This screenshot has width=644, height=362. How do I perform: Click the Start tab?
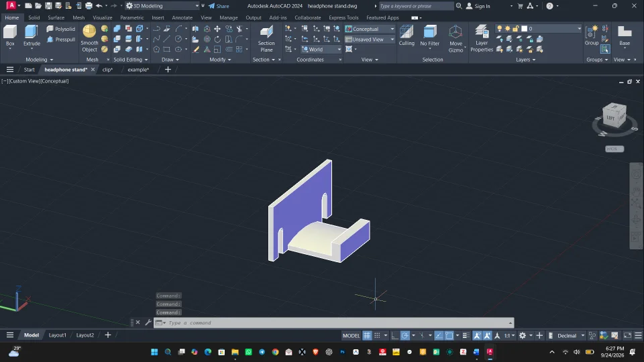click(x=29, y=69)
